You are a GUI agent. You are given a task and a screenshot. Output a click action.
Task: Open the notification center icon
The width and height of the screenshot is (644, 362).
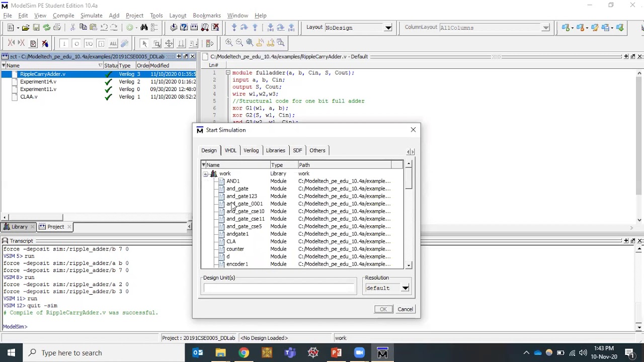[630, 352]
